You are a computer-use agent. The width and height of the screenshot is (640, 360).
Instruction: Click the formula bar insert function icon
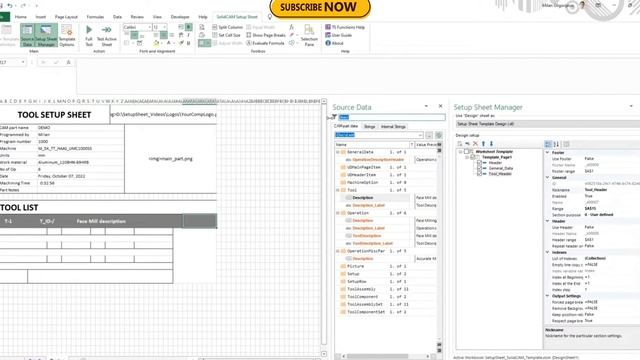point(69,62)
